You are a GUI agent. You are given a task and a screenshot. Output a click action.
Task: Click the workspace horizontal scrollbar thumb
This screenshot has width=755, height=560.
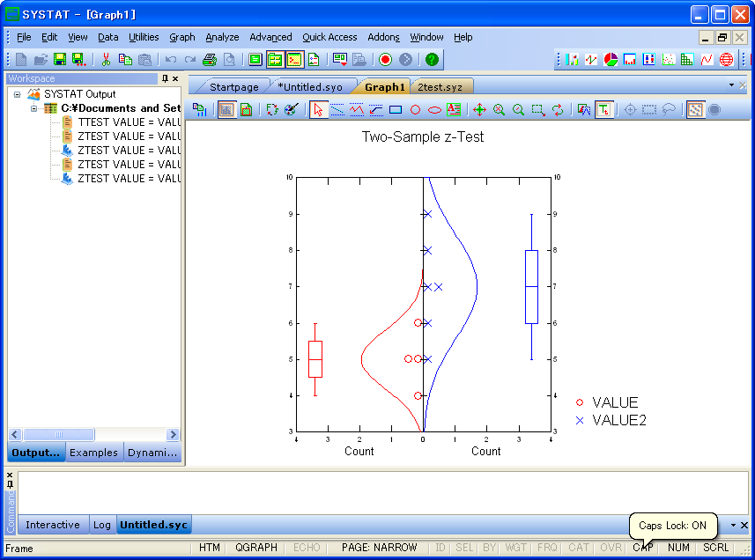point(59,435)
